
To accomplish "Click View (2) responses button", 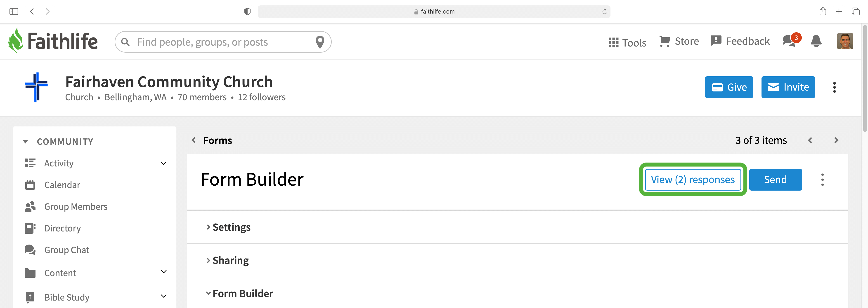I will point(693,180).
